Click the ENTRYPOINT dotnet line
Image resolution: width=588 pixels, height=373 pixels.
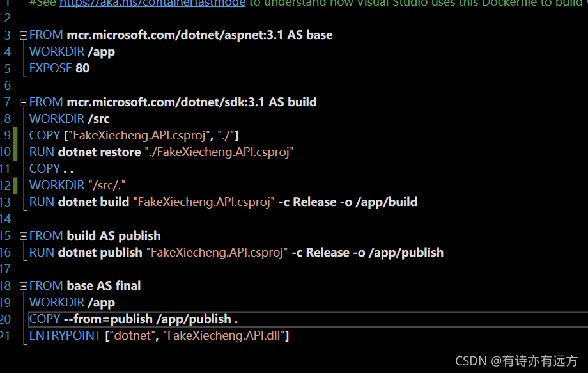159,335
